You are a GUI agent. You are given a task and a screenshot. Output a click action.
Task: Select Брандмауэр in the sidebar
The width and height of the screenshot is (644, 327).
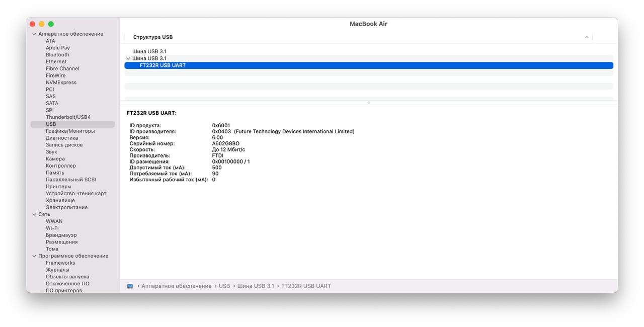point(61,235)
